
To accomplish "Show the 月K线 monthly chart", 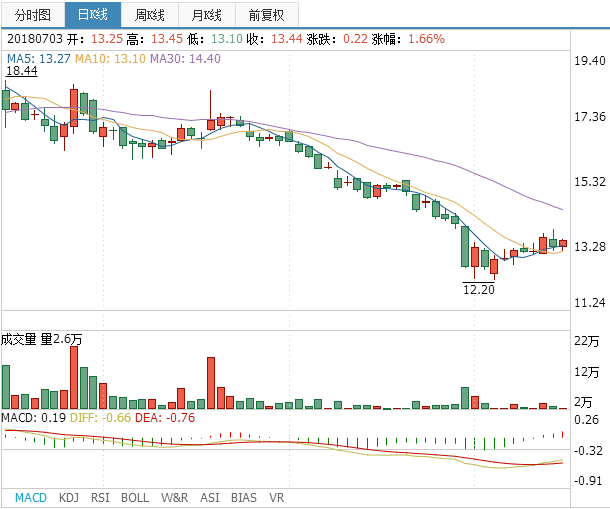I will (x=208, y=15).
